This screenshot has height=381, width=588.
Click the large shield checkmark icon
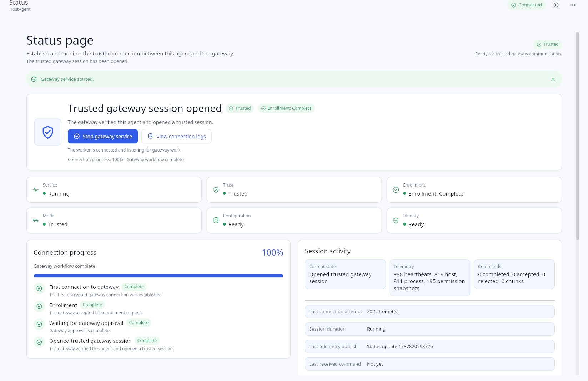click(48, 132)
